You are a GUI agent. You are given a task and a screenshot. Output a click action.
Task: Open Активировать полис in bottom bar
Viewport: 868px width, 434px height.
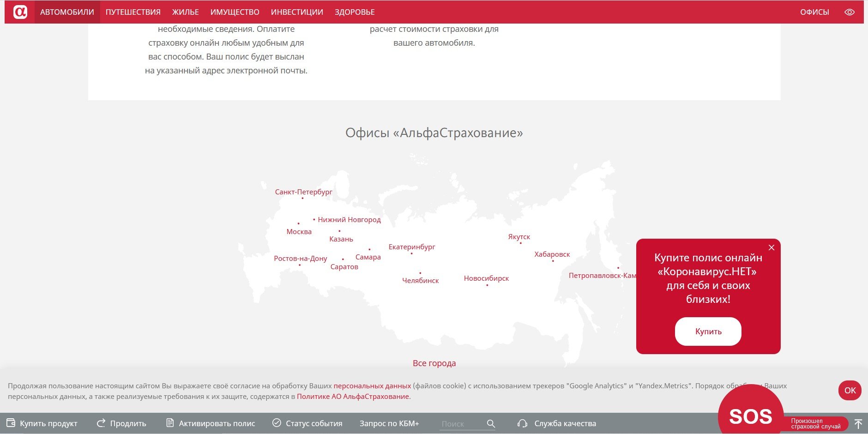(211, 423)
